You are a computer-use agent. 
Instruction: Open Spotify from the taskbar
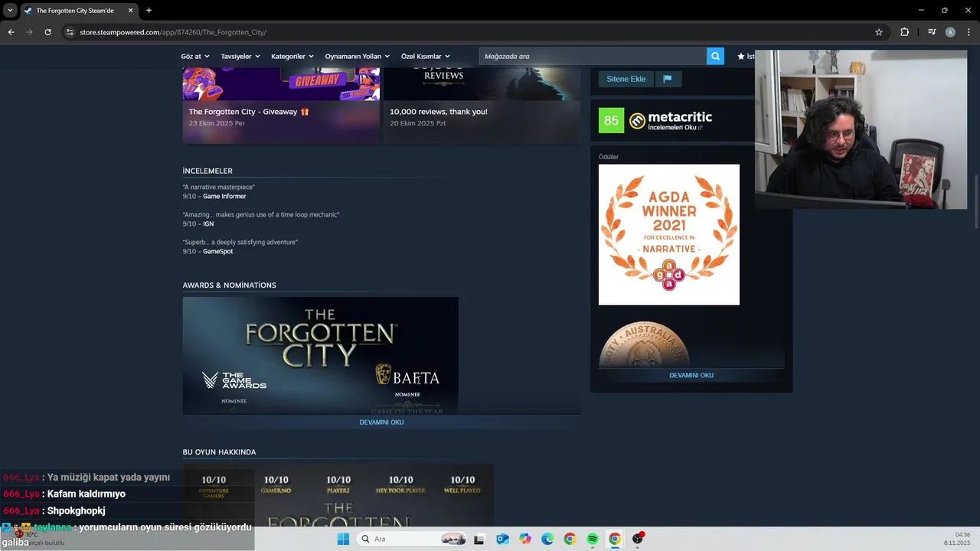pos(593,539)
